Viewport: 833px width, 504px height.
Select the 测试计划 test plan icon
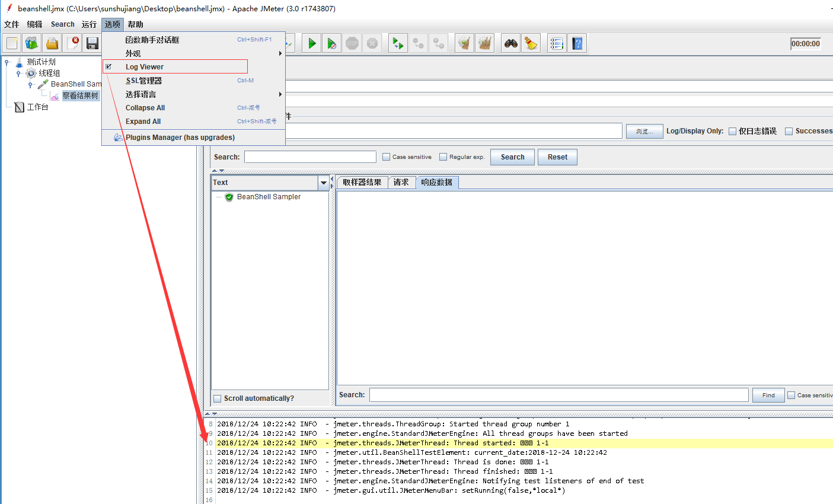point(20,62)
